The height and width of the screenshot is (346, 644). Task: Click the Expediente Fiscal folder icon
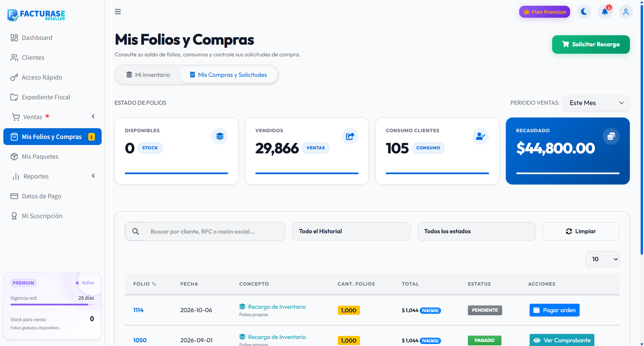tap(14, 97)
